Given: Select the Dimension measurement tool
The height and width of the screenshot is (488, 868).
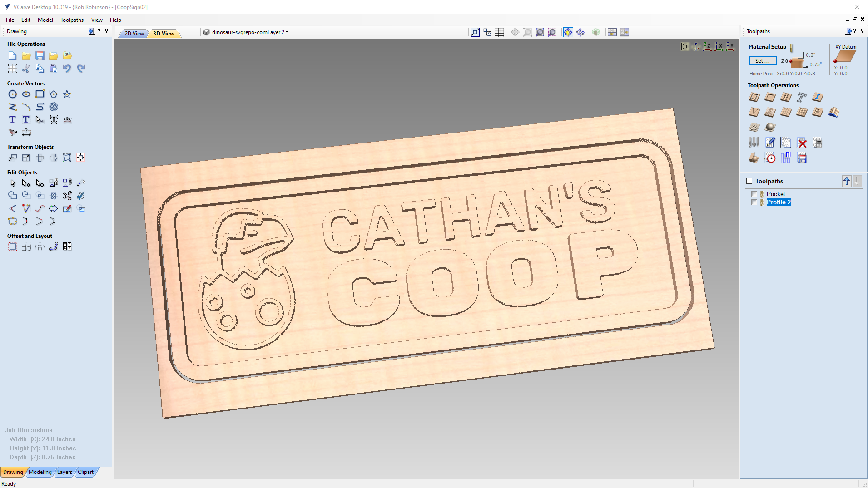Looking at the screenshot, I should coord(26,132).
